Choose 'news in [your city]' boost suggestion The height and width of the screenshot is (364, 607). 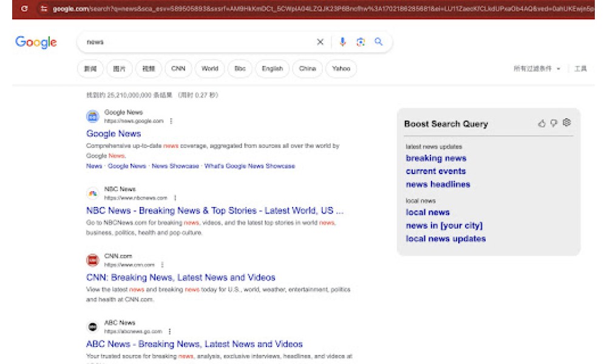pos(444,226)
